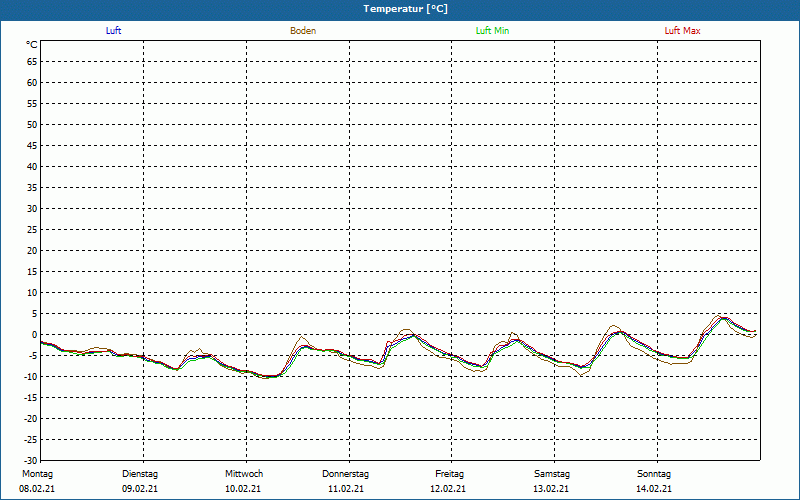
Task: Click the -5 value on the y-axis
Action: pos(33,356)
